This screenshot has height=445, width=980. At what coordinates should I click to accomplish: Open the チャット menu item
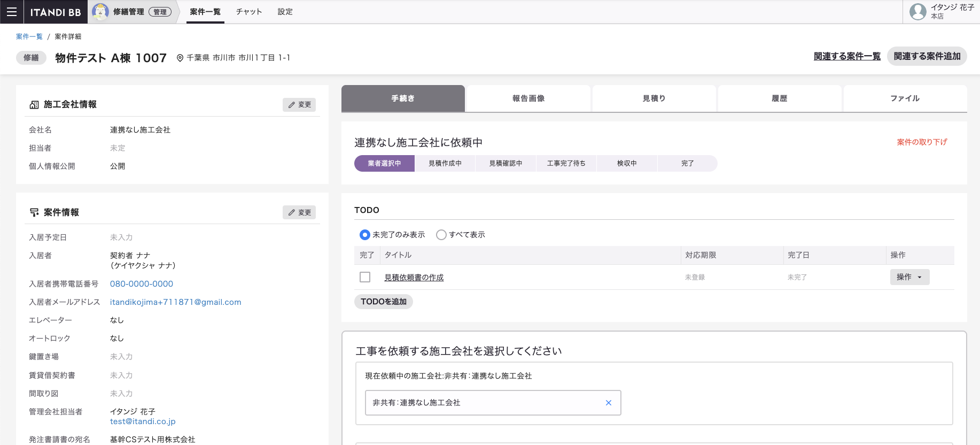[249, 12]
